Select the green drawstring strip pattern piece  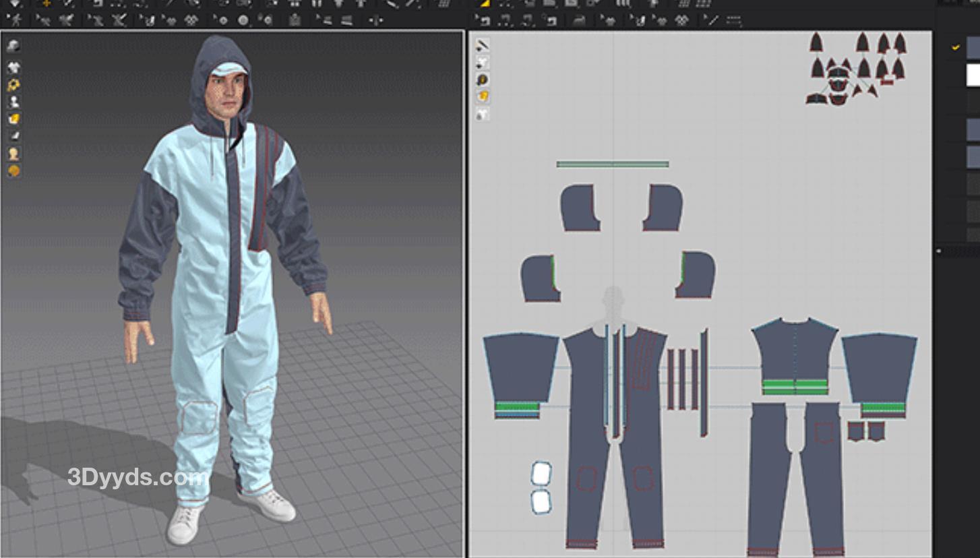tap(612, 164)
